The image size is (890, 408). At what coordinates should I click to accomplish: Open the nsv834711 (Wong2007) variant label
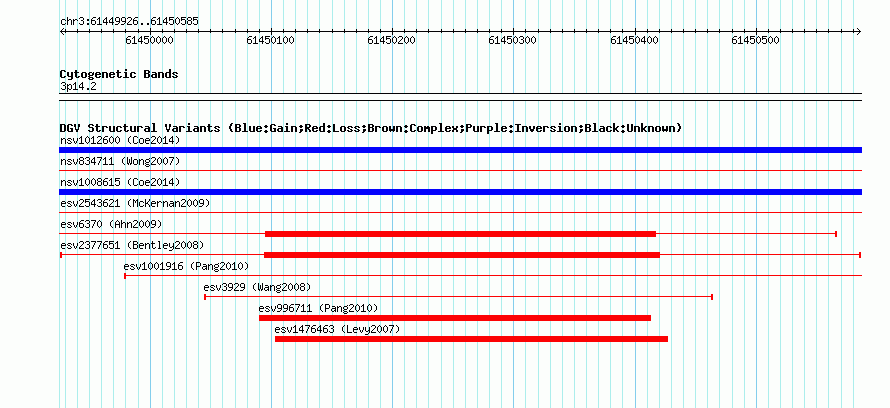[120, 161]
